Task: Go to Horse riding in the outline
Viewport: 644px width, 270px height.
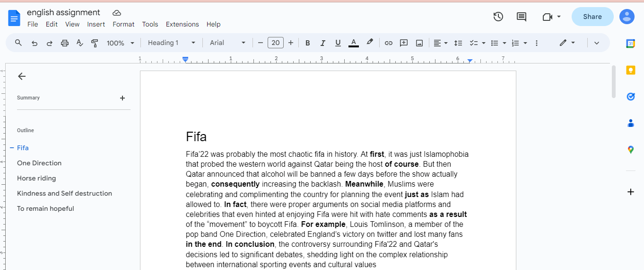Action: point(36,178)
